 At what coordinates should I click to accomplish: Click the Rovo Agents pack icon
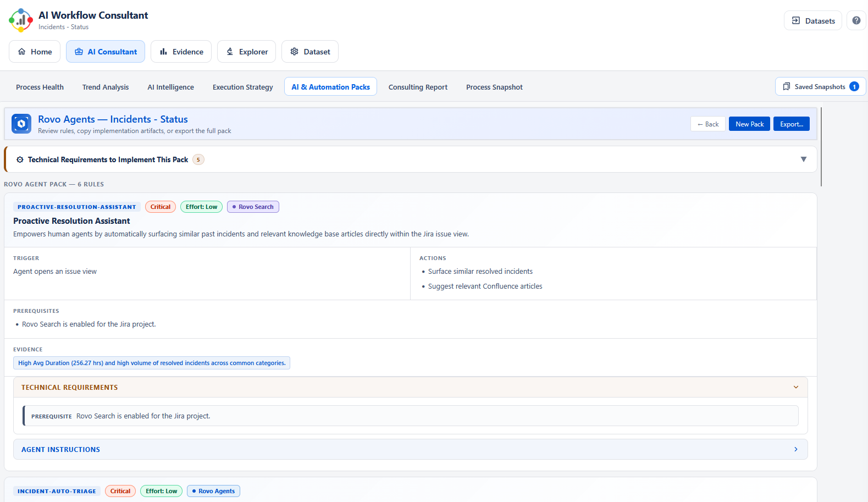21,124
